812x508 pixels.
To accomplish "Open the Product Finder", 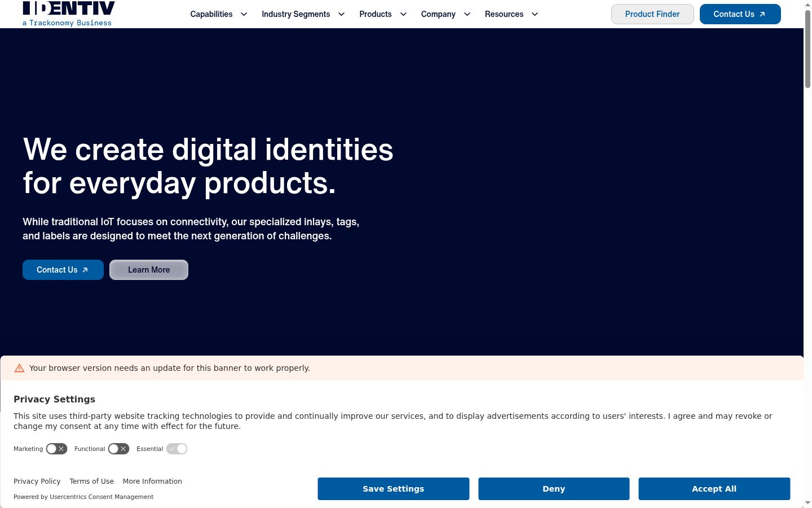I will [x=652, y=14].
